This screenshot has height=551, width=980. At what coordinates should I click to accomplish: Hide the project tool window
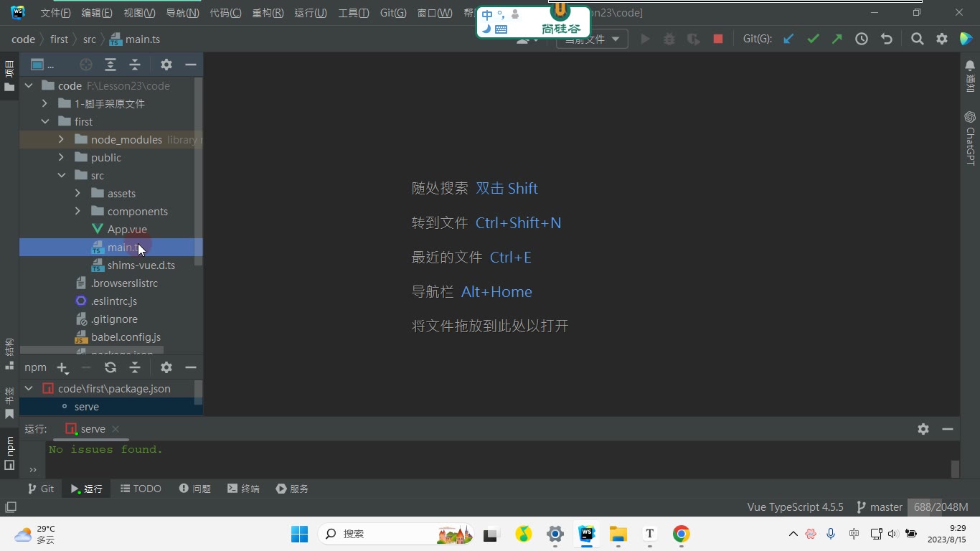(191, 65)
